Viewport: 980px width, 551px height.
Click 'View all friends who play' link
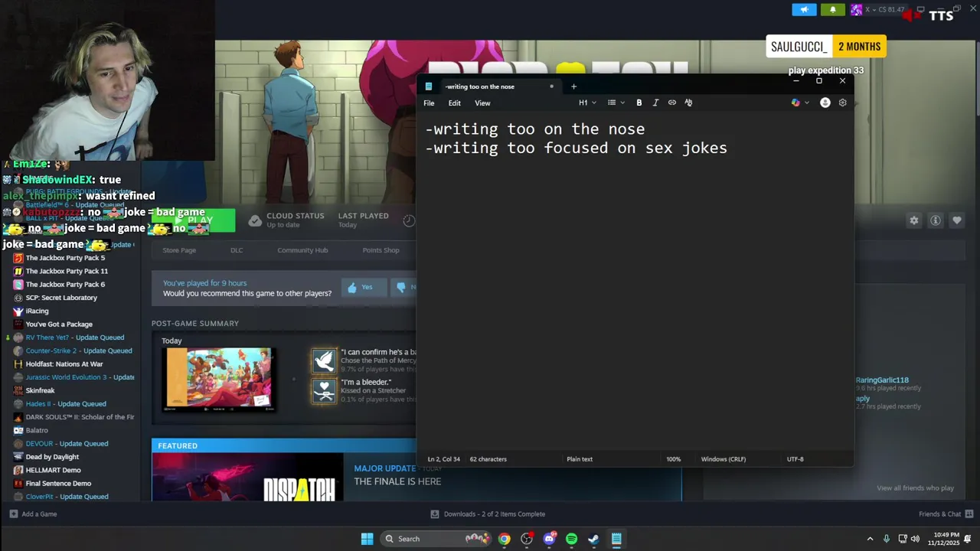915,488
